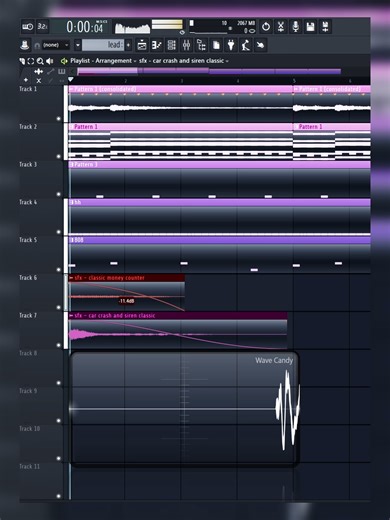Image resolution: width=390 pixels, height=520 pixels.
Task: Open 'sfx - classic money counter' clip menu
Action: pyautogui.click(x=71, y=278)
